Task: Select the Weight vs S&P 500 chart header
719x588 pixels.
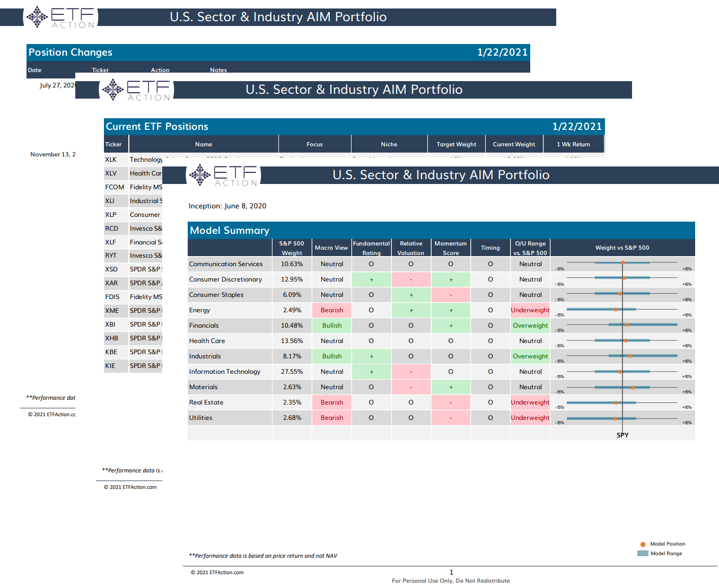Action: click(622, 248)
